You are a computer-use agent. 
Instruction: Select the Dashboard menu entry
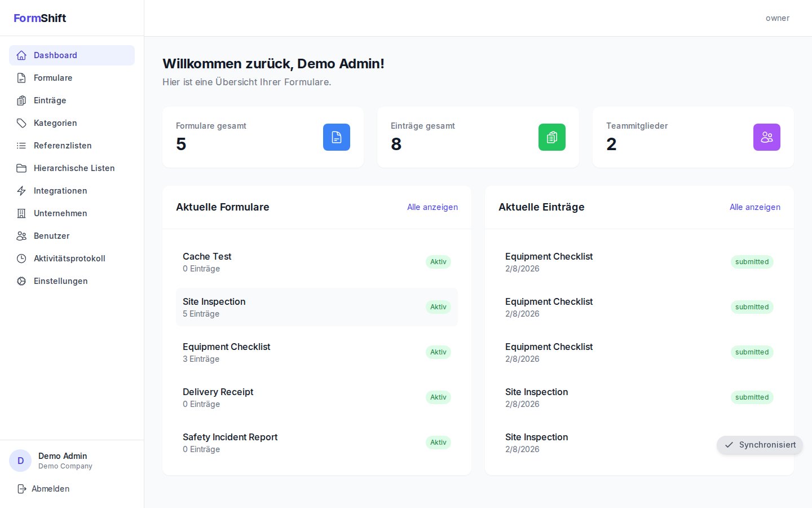coord(55,55)
